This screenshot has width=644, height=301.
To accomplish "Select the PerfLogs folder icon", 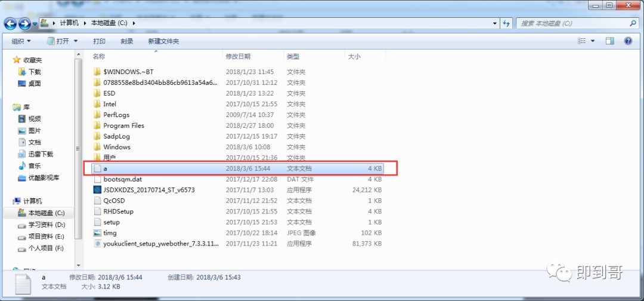I will [97, 114].
